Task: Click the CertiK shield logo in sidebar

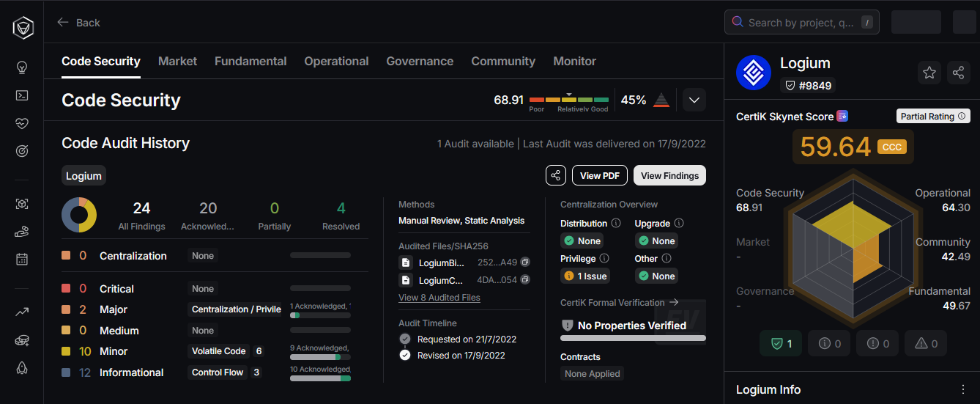Action: (22, 28)
